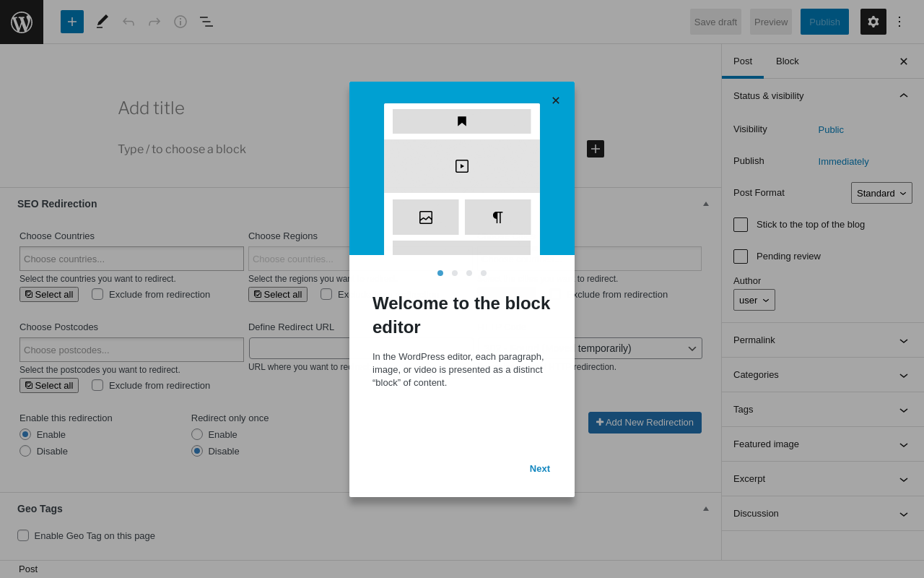Open the list view outline icon
This screenshot has width=924, height=578.
coord(206,22)
